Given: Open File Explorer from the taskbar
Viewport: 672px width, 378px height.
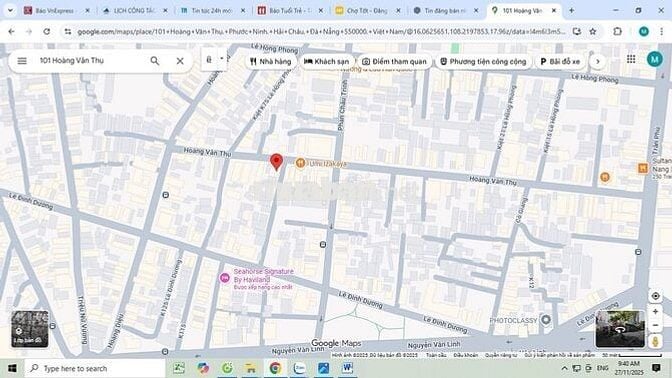Looking at the screenshot, I should [251, 368].
